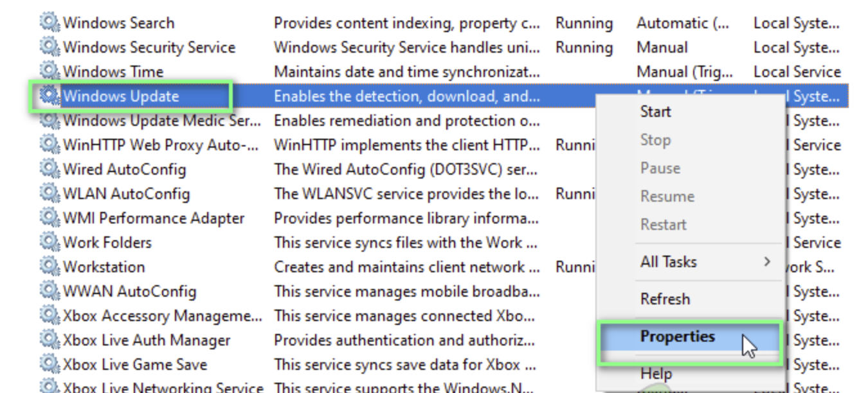Click the Windows Update service gear icon
The width and height of the screenshot is (868, 393).
[49, 96]
